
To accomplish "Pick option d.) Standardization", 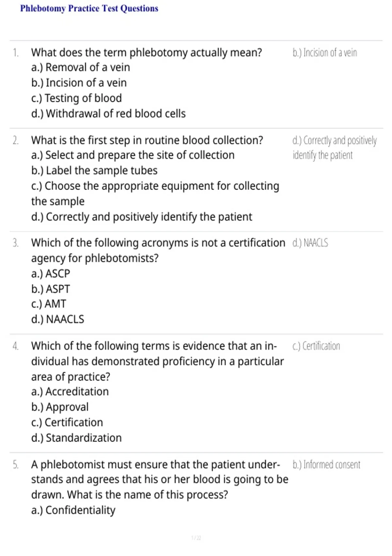I will coord(76,438).
